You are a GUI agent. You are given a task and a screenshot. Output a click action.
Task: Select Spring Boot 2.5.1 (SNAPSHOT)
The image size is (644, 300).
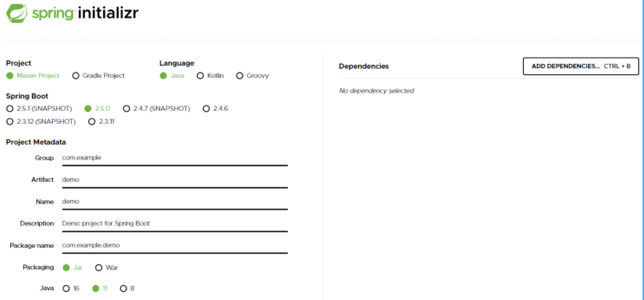[40, 109]
